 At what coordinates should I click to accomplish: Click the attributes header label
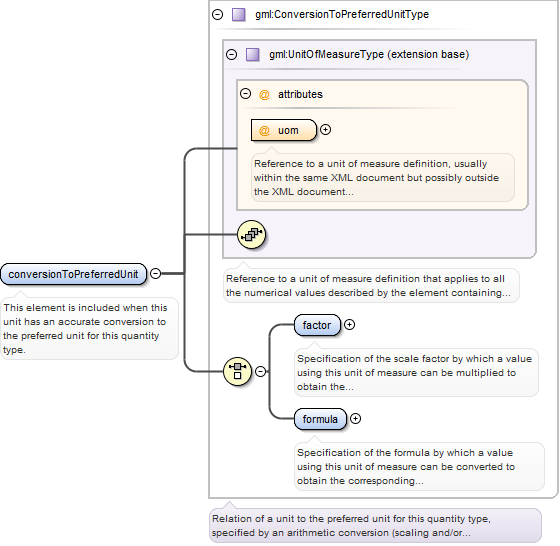tap(300, 94)
